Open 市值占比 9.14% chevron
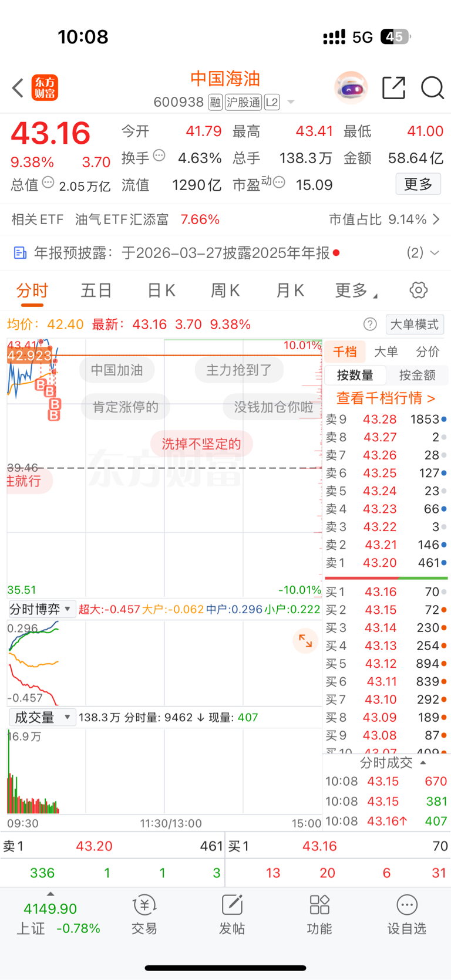 click(x=436, y=219)
